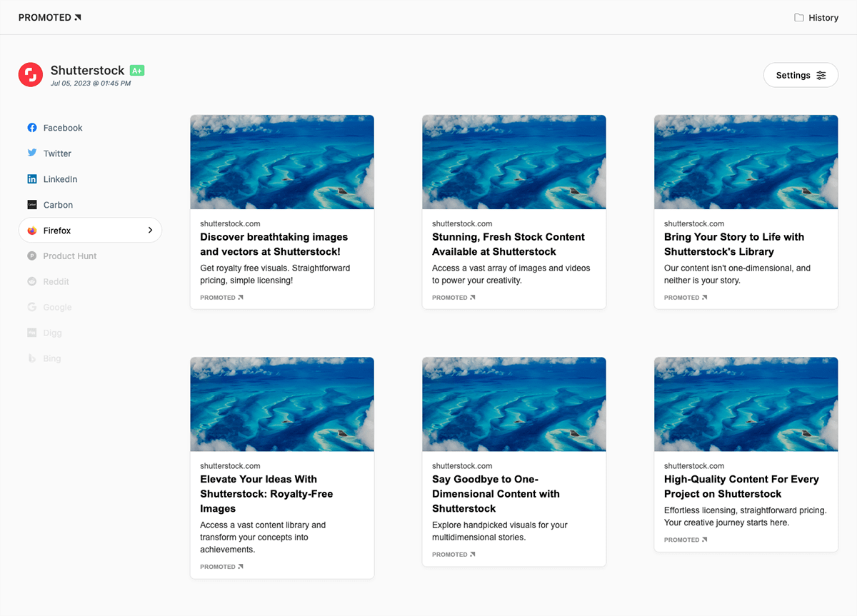
Task: Click the Carbon icon in sidebar
Action: click(x=32, y=205)
